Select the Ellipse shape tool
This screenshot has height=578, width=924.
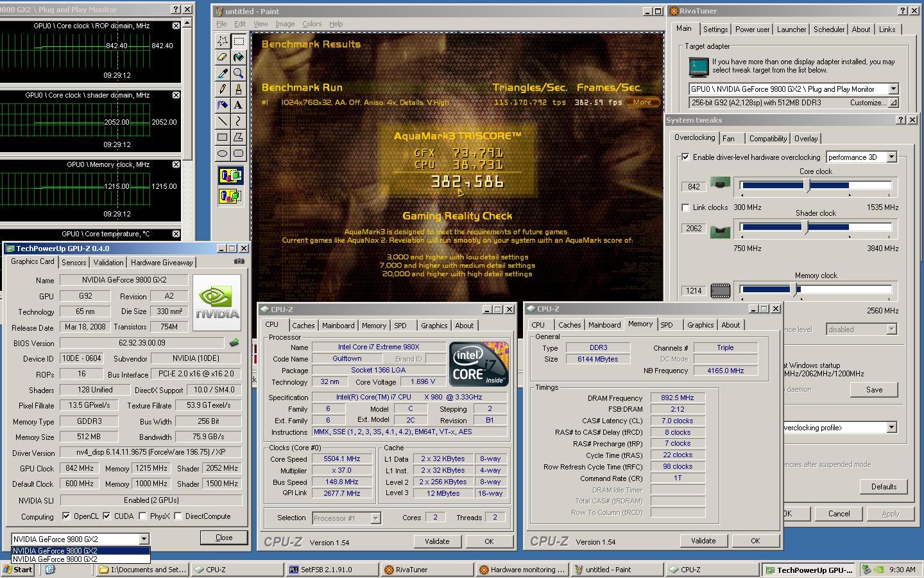coord(222,153)
